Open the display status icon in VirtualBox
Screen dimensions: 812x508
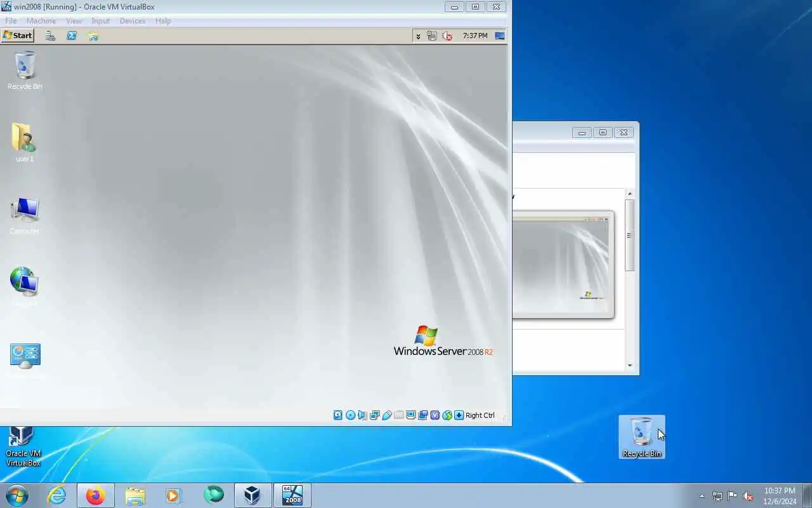tap(410, 415)
